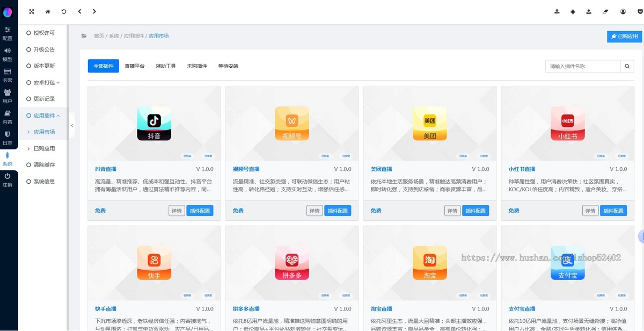
Task: Open the 配置 section in left rail
Action: [x=8, y=34]
